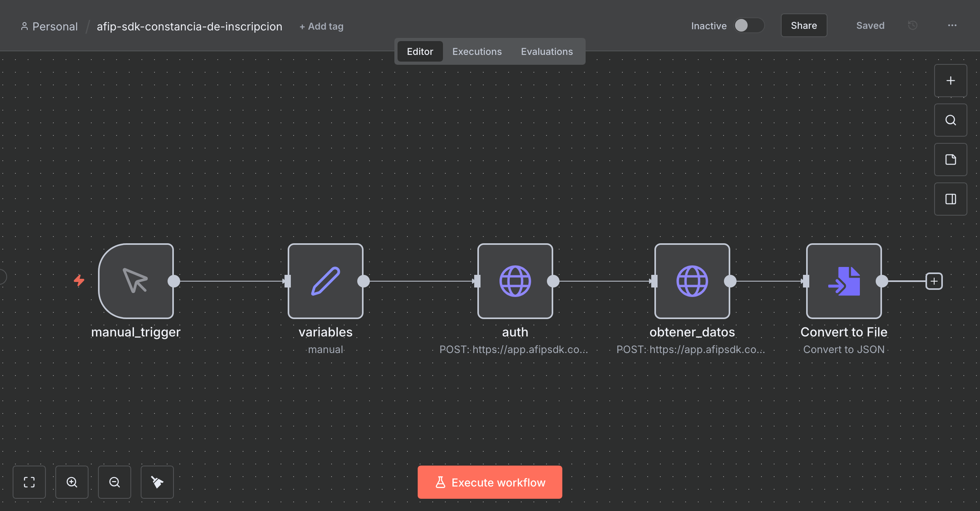Select the Convert to File node
Viewport: 980px width, 511px height.
pyautogui.click(x=844, y=281)
